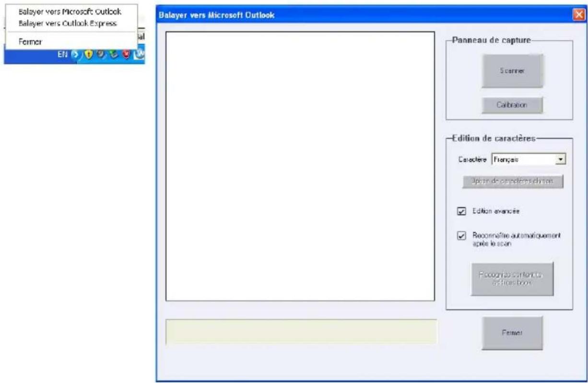Choose Balayer vers Outlook Express menu entry

(x=68, y=23)
